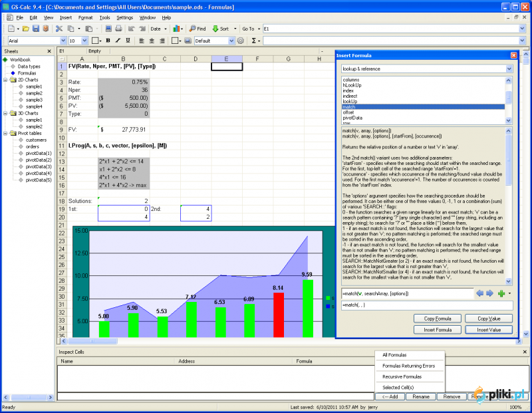Click the Remove button in Inspect Cells
Image resolution: width=532 pixels, height=413 pixels.
(452, 397)
